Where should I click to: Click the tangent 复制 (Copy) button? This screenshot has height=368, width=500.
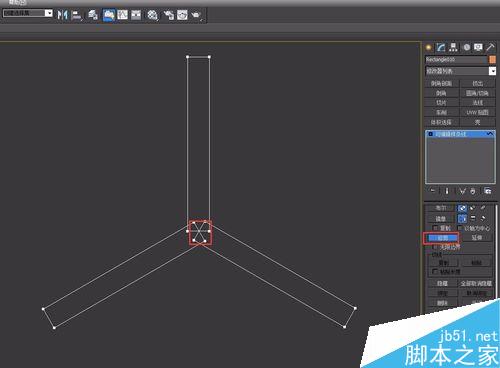pyautogui.click(x=443, y=263)
